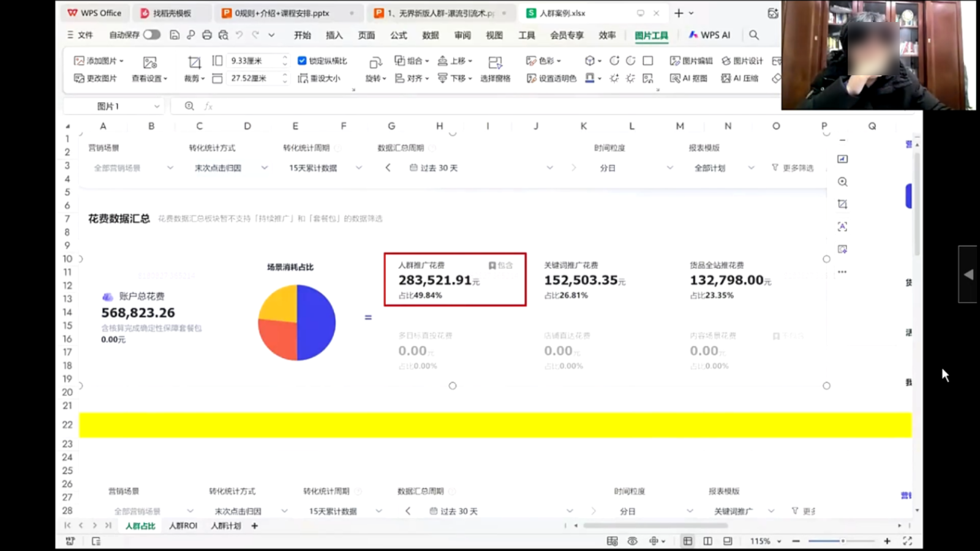
Task: Click the 设置透明色 transparent color tool
Action: click(551, 78)
